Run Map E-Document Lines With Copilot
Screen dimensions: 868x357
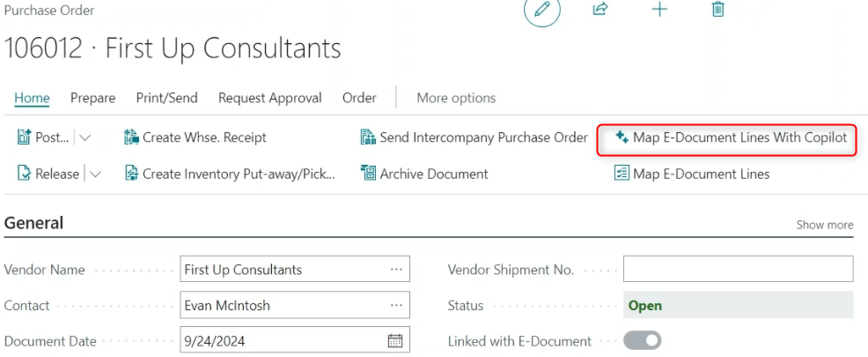click(x=730, y=138)
